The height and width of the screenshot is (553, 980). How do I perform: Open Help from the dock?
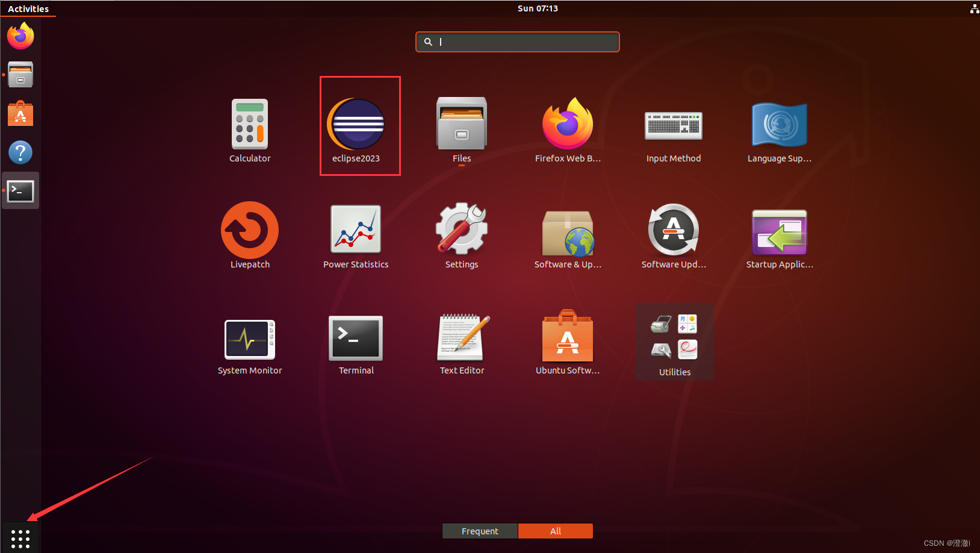(20, 152)
